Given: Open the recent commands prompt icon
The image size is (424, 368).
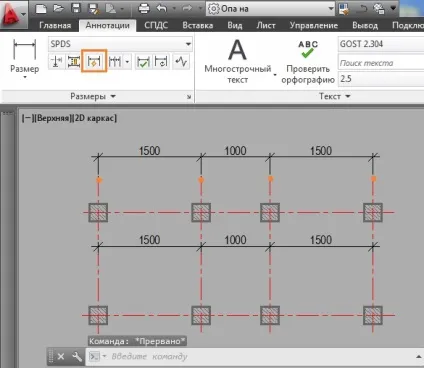Looking at the screenshot, I should (x=95, y=357).
